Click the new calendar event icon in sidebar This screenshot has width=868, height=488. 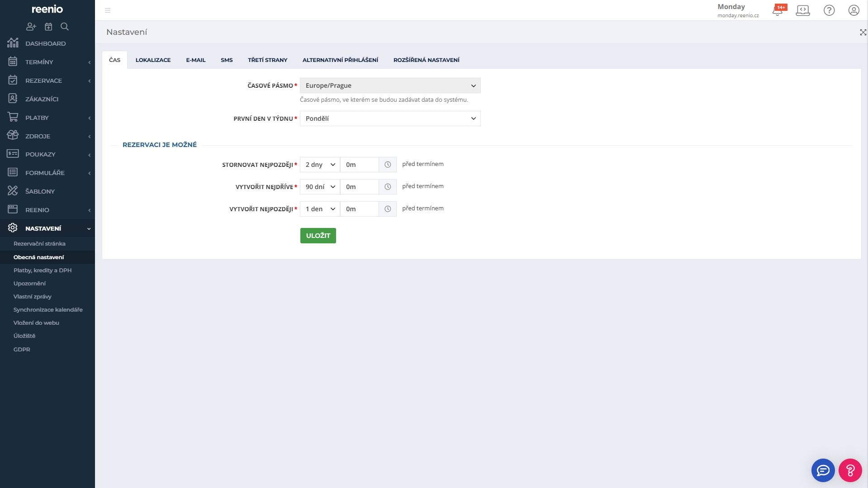pyautogui.click(x=48, y=27)
